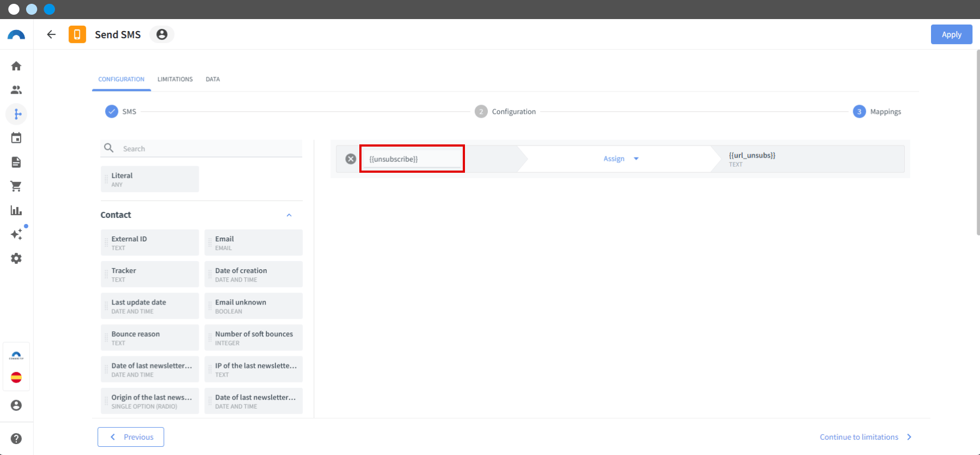This screenshot has height=455, width=980.
Task: Open the Home sidebar icon
Action: click(x=16, y=66)
